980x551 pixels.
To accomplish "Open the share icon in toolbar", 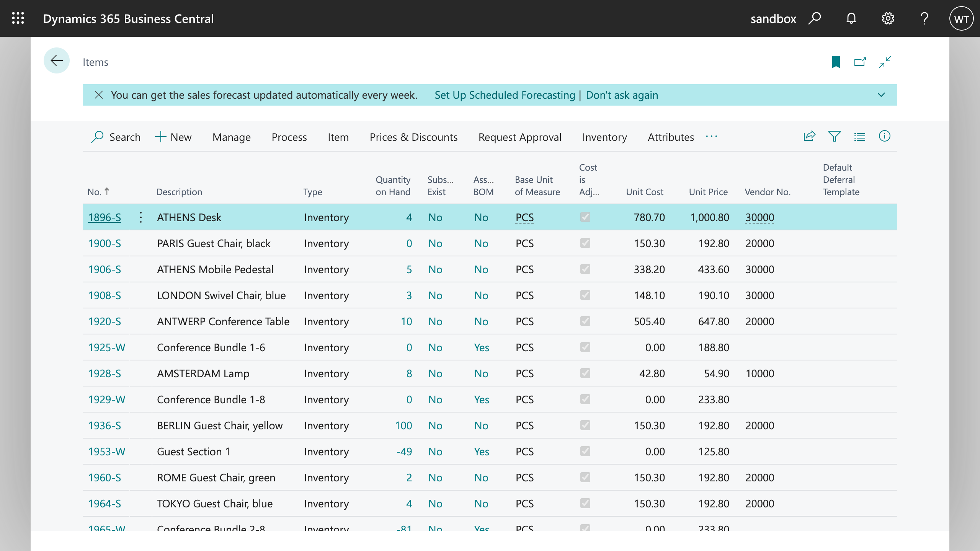I will [x=809, y=136].
